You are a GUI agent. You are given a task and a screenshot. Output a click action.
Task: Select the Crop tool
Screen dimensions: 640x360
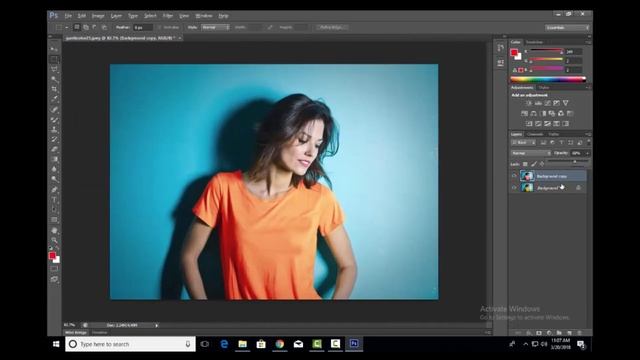(x=54, y=89)
